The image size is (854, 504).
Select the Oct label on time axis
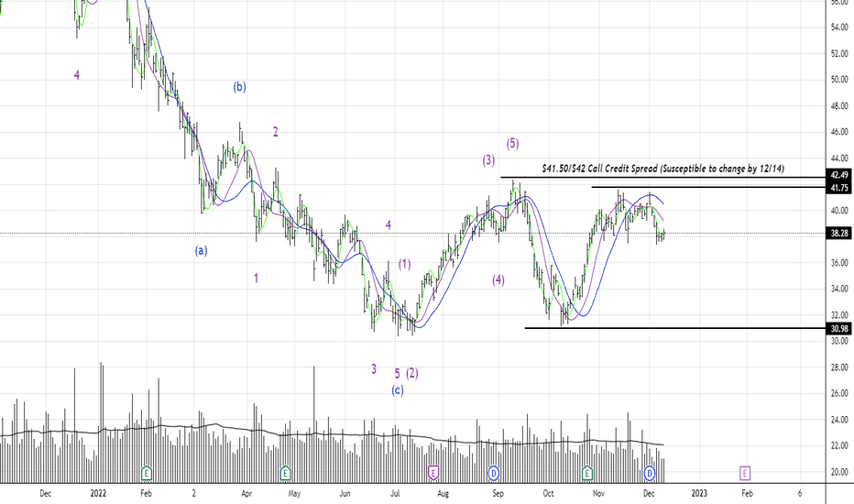548,494
